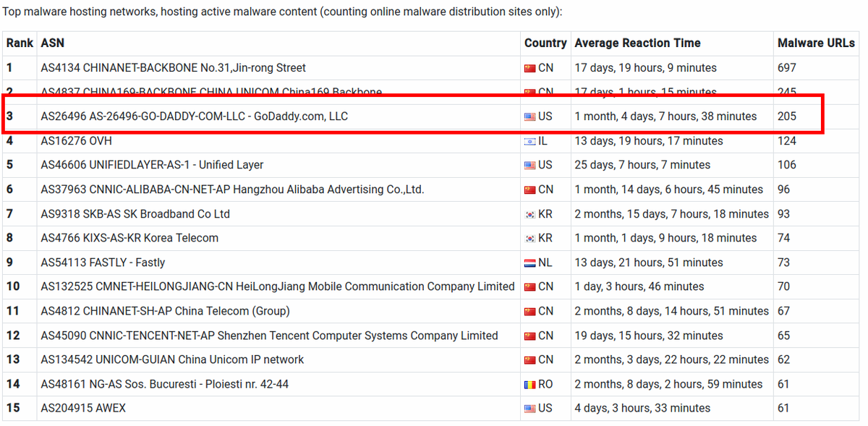Viewport: 868px width, 426px height.
Task: Select the AS16276 OVH cell
Action: point(278,141)
